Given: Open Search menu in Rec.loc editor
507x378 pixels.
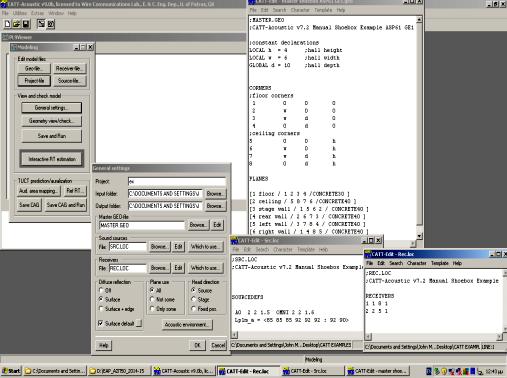Looking at the screenshot, I should pos(396,263).
